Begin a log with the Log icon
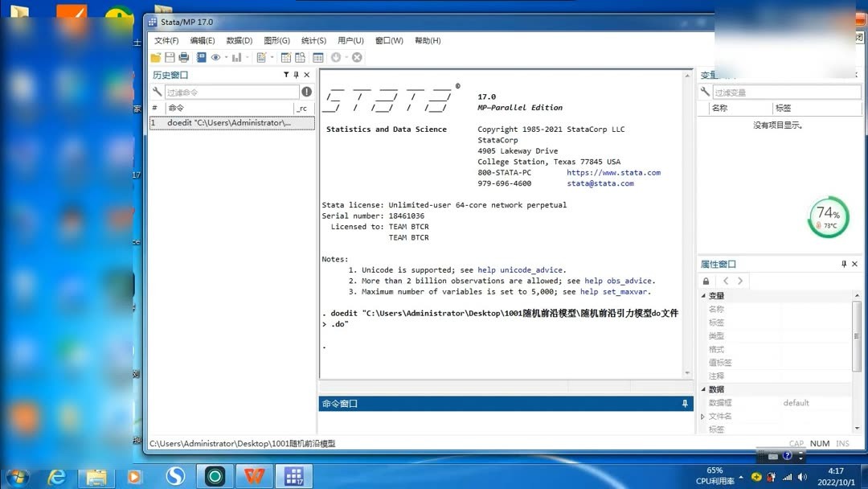Image resolution: width=868 pixels, height=489 pixels. (x=203, y=57)
